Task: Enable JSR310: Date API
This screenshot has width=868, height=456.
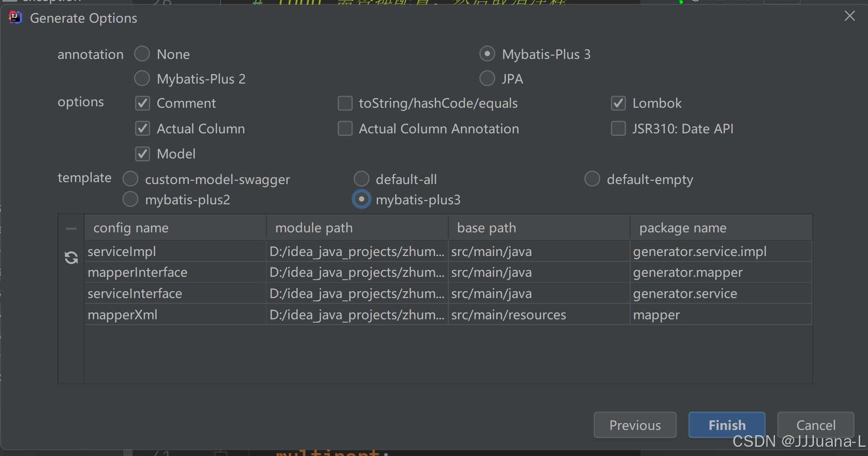Action: coord(618,128)
